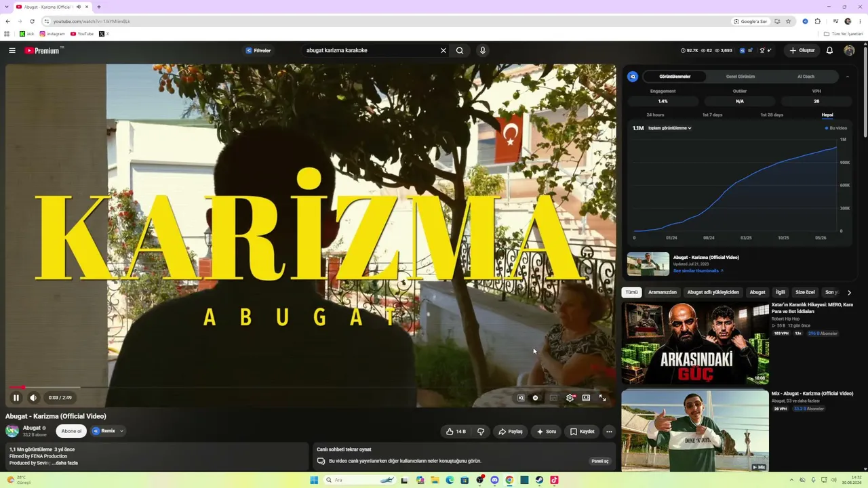Screen dimensions: 868x488
Task: Open Mix - Abugat Karizma playlist thumbnail
Action: 695,431
